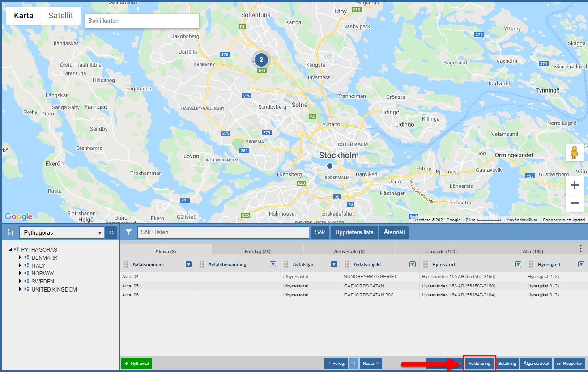This screenshot has height=372, width=588.
Task: Click the filter funnel icon
Action: 128,232
